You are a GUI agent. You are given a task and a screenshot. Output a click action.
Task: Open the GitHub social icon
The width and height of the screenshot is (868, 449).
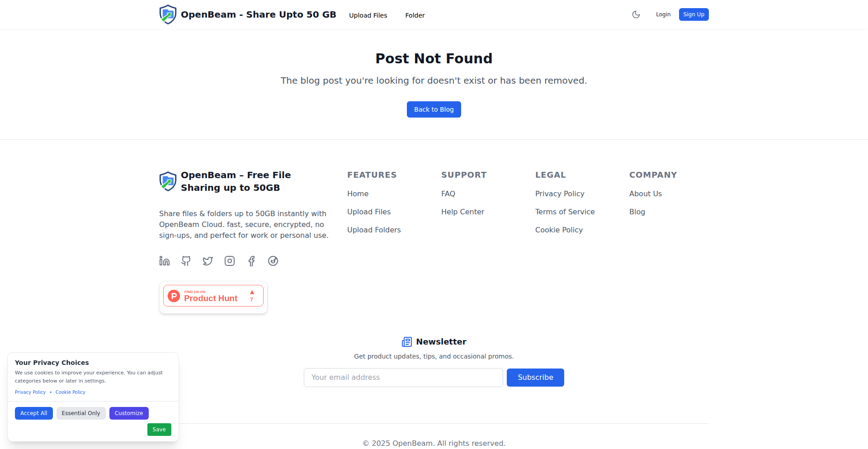186,261
